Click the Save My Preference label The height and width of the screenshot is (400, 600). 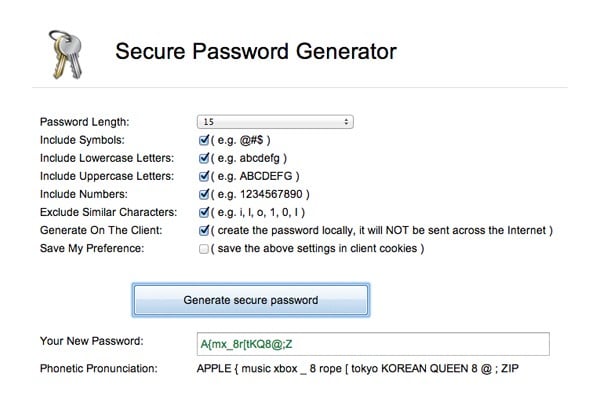93,248
